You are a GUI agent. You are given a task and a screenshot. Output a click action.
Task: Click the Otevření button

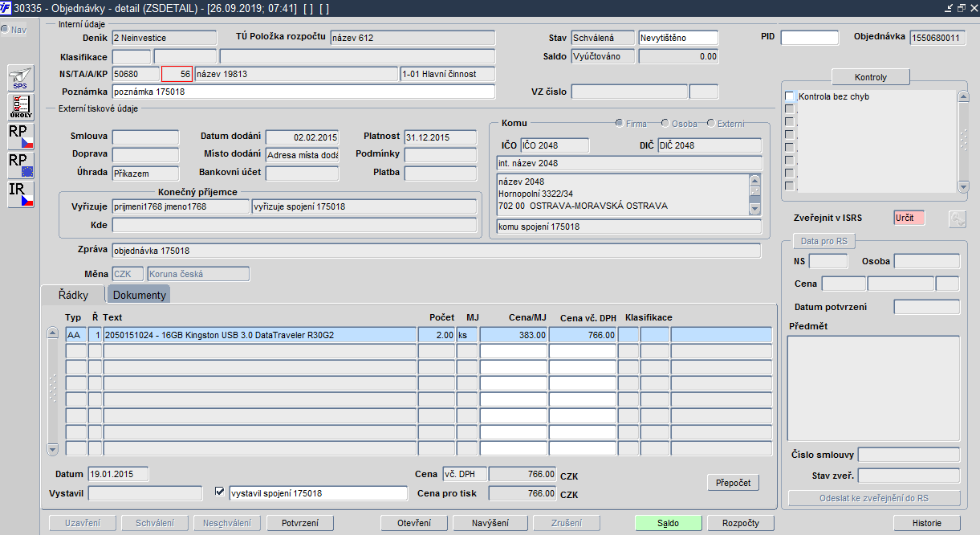413,523
